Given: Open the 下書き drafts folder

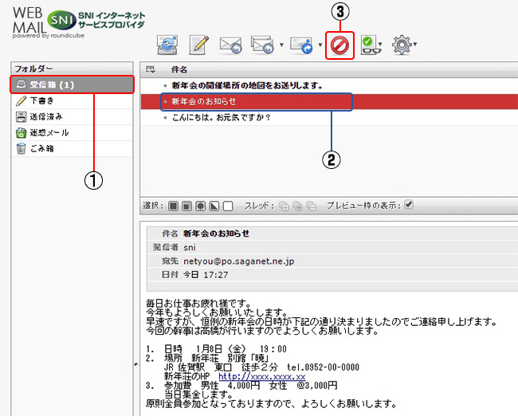Looking at the screenshot, I should pos(43,101).
